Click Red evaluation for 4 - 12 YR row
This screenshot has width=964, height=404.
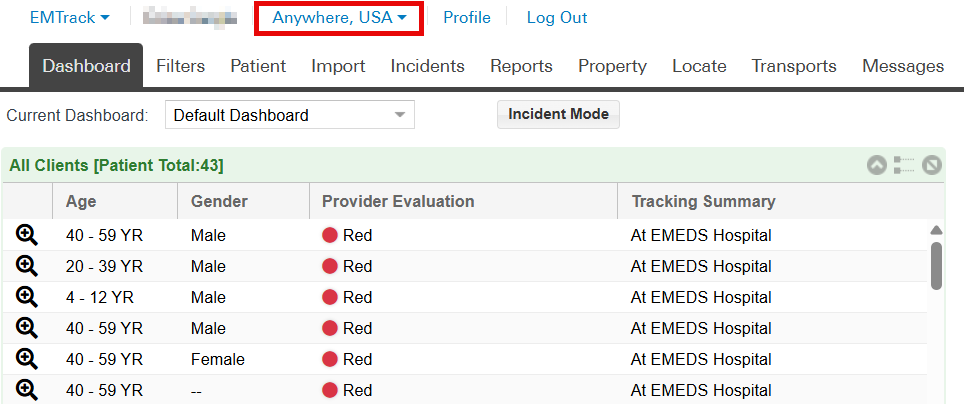[x=347, y=297]
